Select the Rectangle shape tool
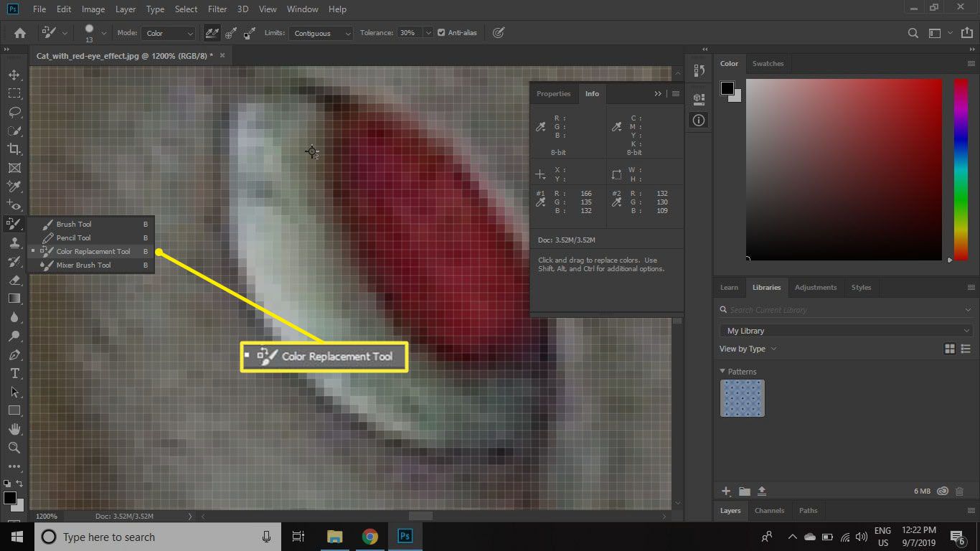Viewport: 980px width, 551px height. point(14,410)
